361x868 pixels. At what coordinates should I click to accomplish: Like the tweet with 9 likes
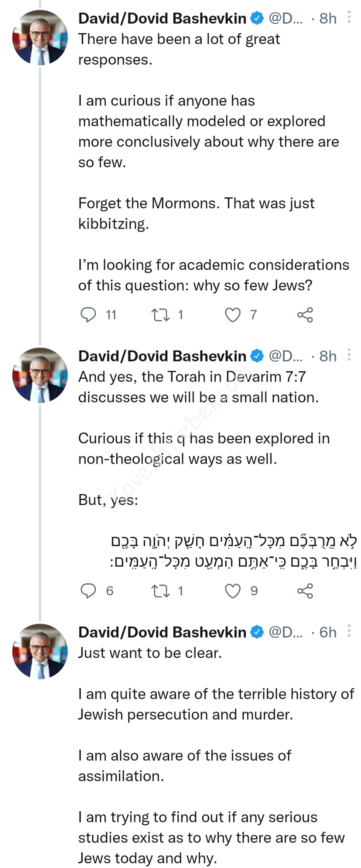[233, 591]
